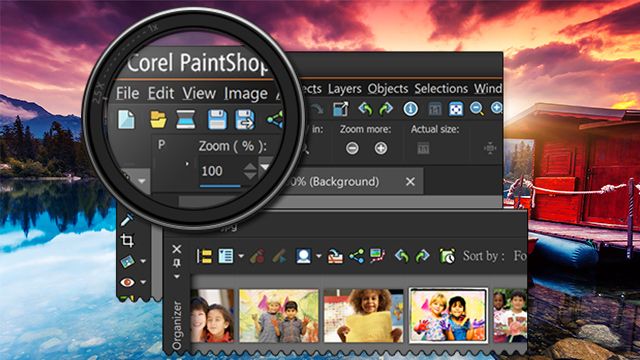Toggle the Organizer pin icon
The width and height of the screenshot is (640, 360).
point(177,263)
